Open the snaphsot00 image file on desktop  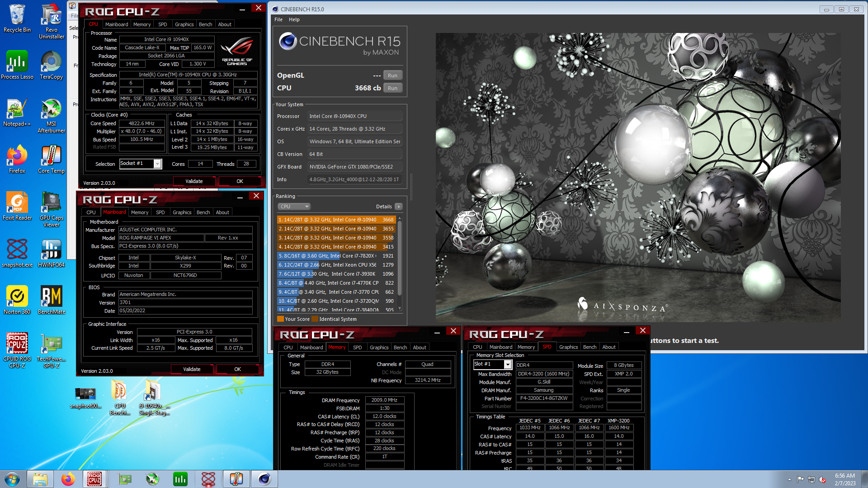pyautogui.click(x=85, y=398)
